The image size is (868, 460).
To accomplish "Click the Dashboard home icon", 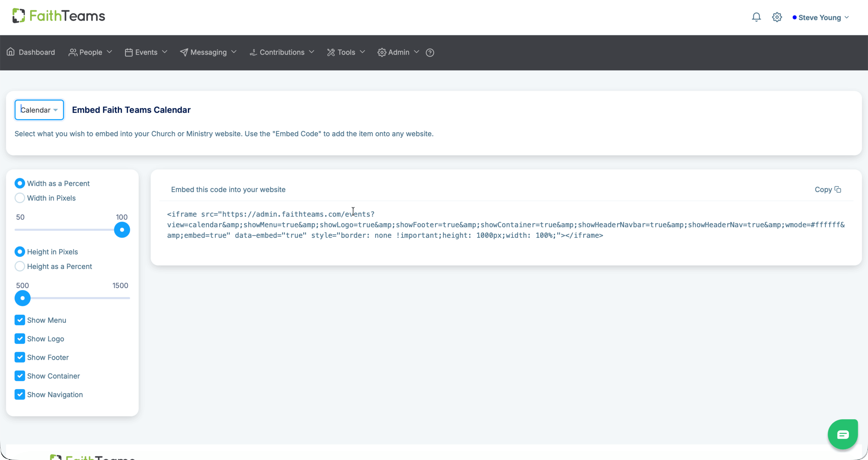I will click(x=11, y=52).
